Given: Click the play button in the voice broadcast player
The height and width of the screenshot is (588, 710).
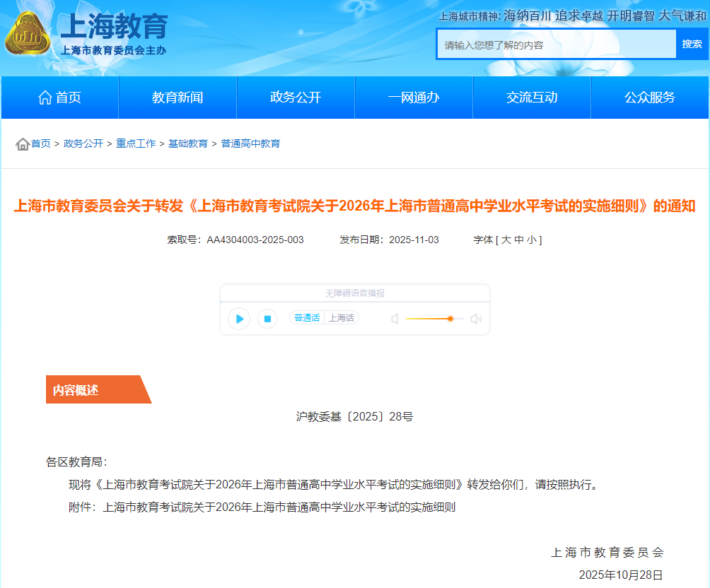Looking at the screenshot, I should click(239, 318).
